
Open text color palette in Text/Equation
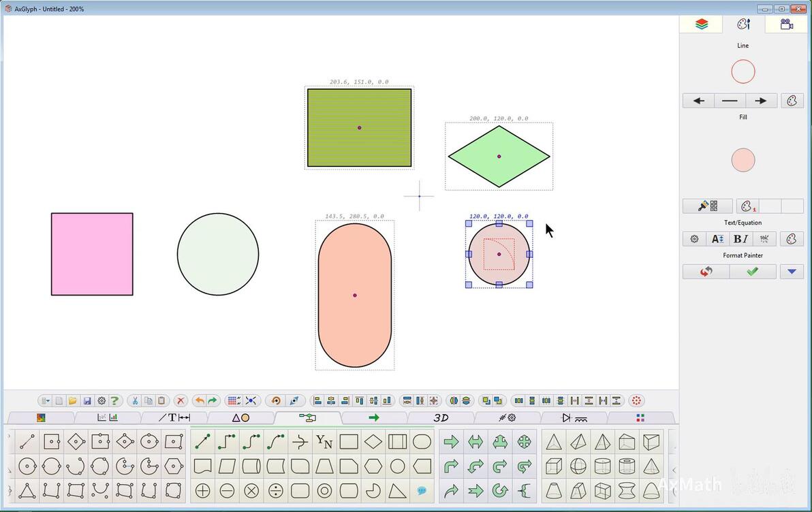[792, 239]
